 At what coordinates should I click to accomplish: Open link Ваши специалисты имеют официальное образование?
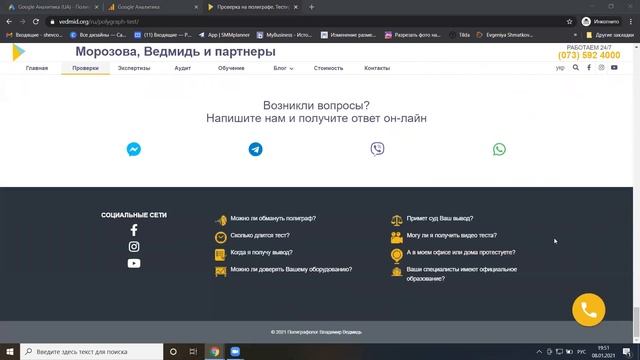[x=462, y=274]
